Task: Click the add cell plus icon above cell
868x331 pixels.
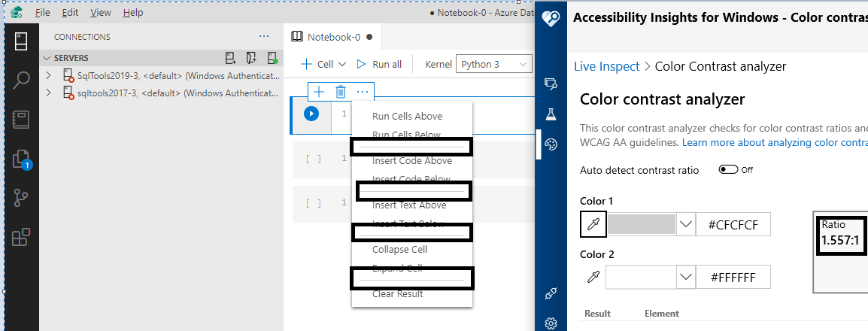Action: [319, 91]
